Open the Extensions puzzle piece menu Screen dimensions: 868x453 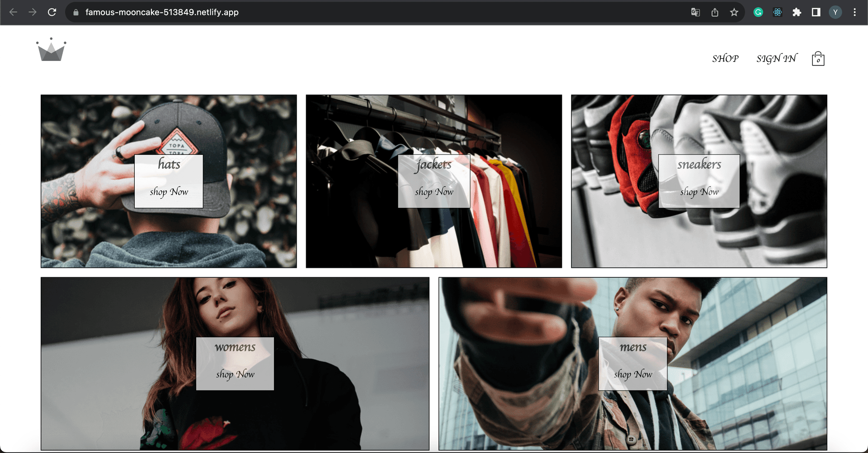[x=797, y=12]
